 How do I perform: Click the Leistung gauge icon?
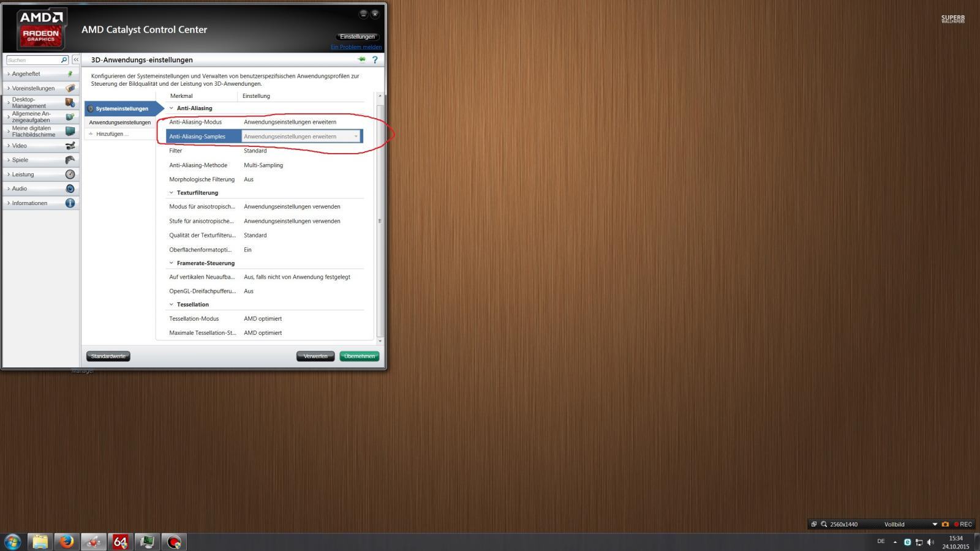70,174
